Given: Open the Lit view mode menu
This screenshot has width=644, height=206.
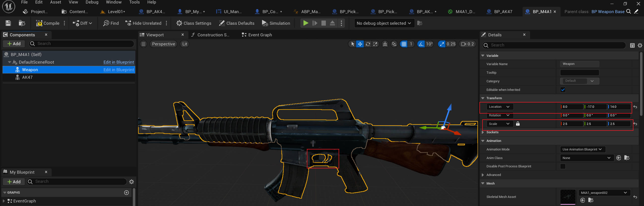Looking at the screenshot, I should point(185,44).
